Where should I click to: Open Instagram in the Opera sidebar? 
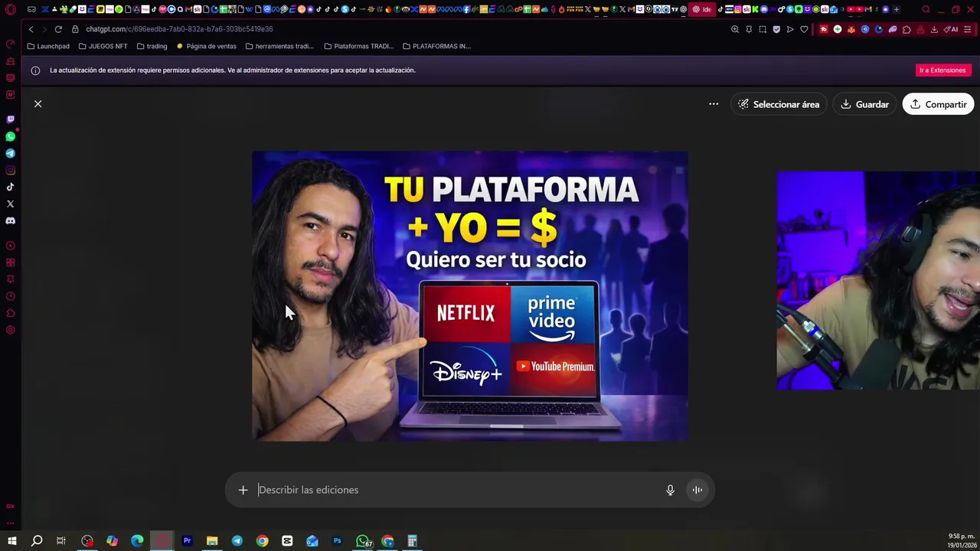(x=11, y=170)
